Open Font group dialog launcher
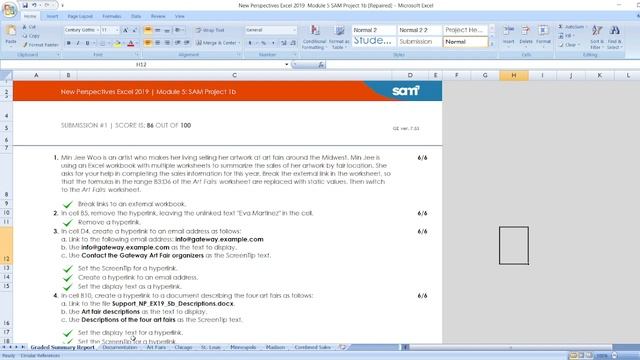The image size is (640, 360). [137, 55]
